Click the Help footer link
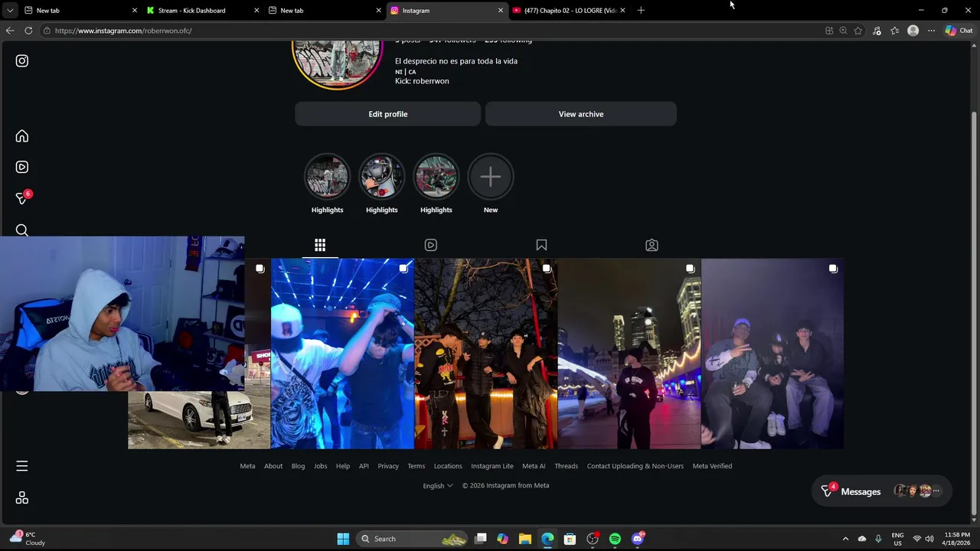This screenshot has height=551, width=980. tap(343, 466)
